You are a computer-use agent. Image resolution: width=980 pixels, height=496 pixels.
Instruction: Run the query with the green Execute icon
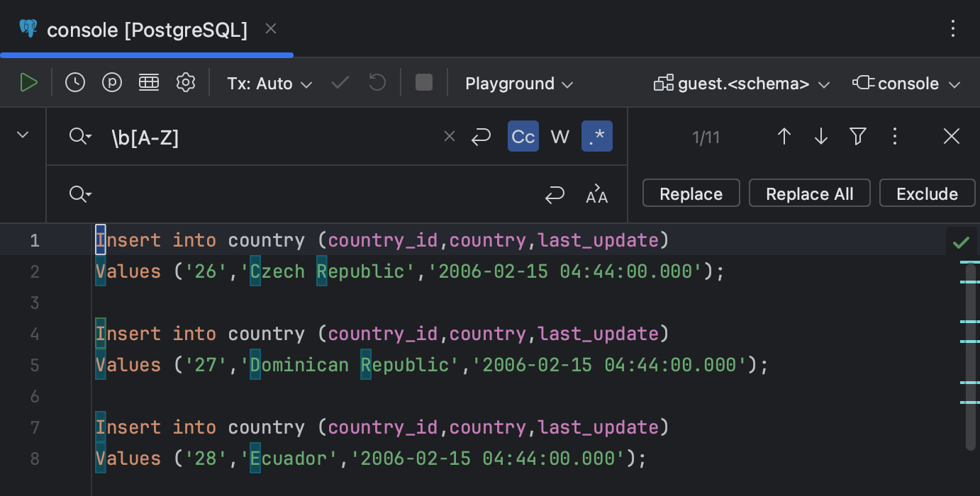pos(28,83)
